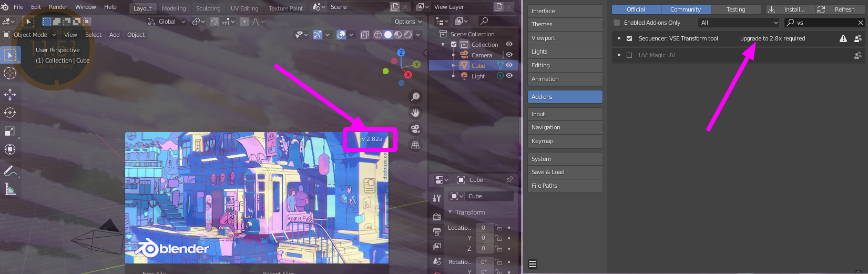Activate the Rotate tool
868x274 pixels.
point(11,113)
